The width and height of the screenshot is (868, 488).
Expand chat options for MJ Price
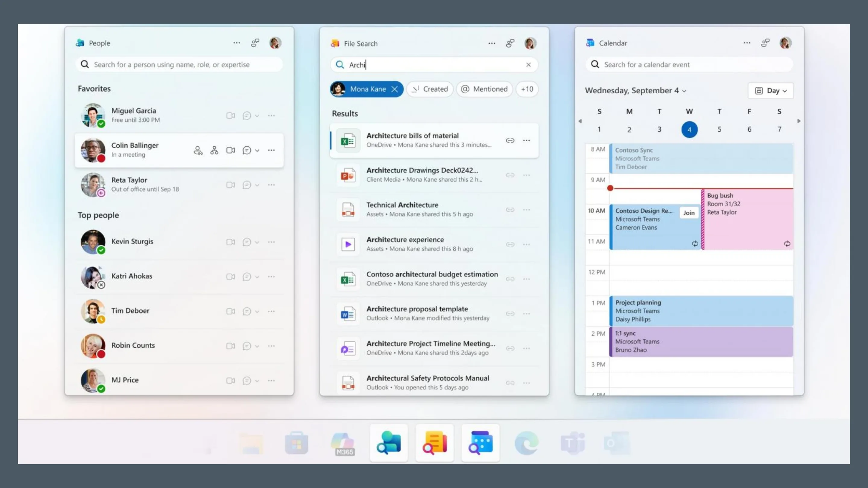(257, 381)
